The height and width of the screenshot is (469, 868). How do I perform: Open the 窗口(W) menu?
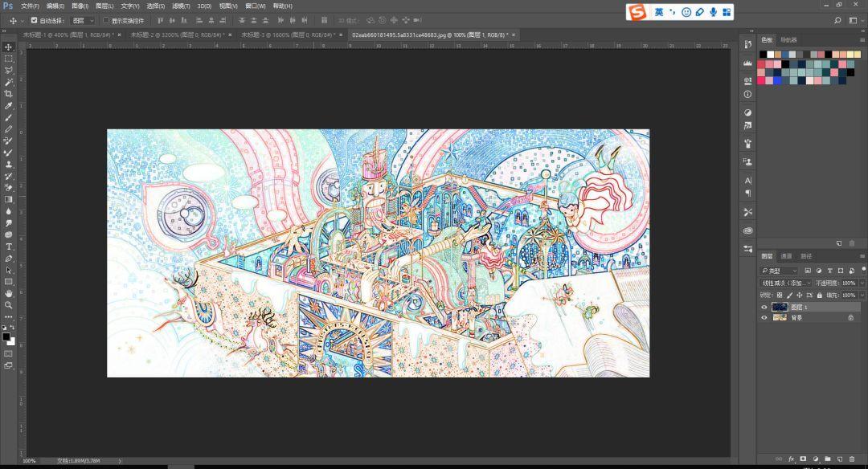click(256, 6)
